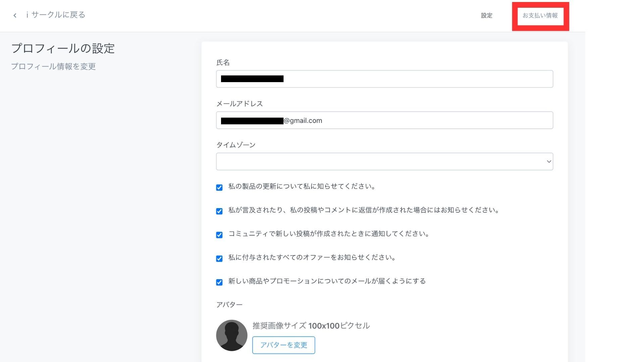Go back via iサークルに戻る link
The height and width of the screenshot is (362, 644).
[x=56, y=15]
